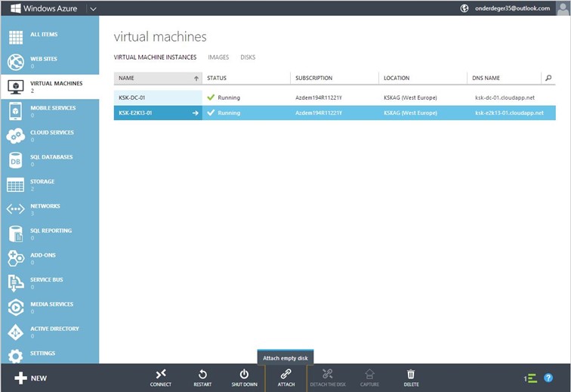This screenshot has height=392, width=571.
Task: Click the search magnifier in table header
Action: point(548,78)
